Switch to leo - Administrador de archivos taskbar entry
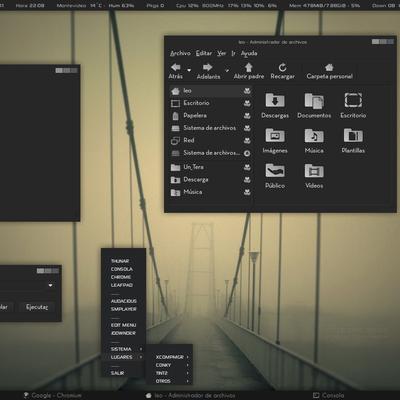The width and height of the screenshot is (400, 400). coord(191,395)
